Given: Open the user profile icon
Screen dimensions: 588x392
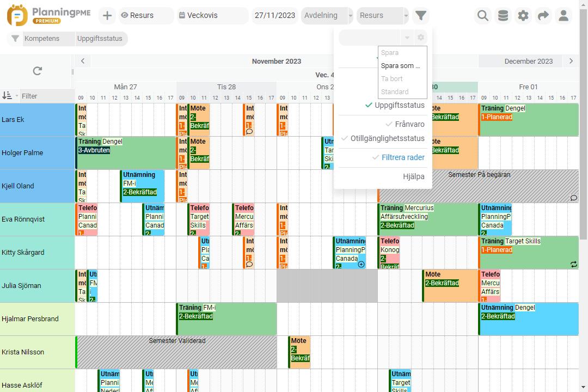Looking at the screenshot, I should [x=563, y=15].
